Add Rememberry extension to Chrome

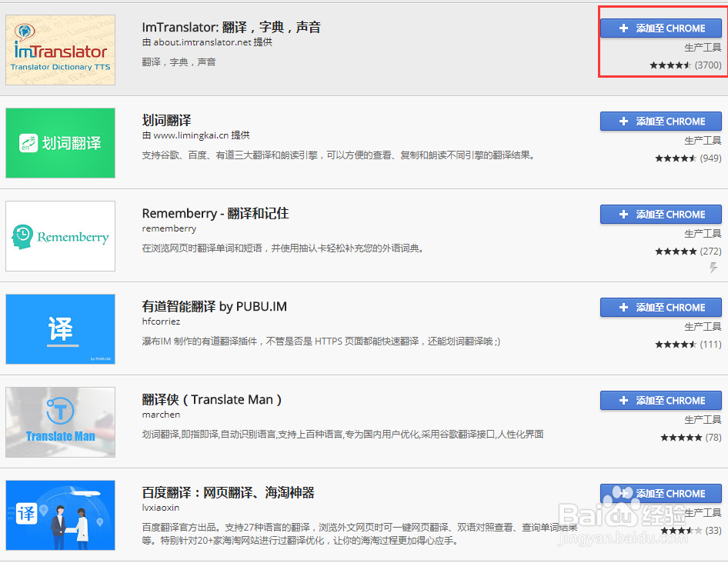(x=661, y=215)
